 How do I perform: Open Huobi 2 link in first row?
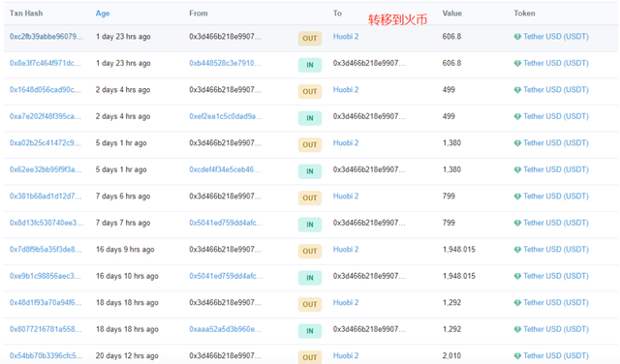click(346, 37)
